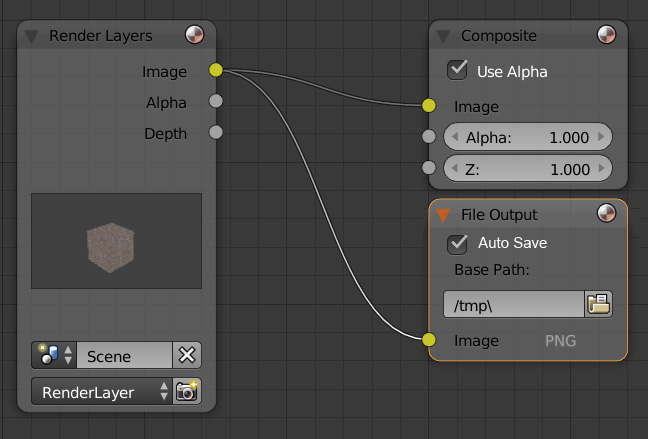
Task: Increase Z value with right arrow
Action: click(x=601, y=168)
